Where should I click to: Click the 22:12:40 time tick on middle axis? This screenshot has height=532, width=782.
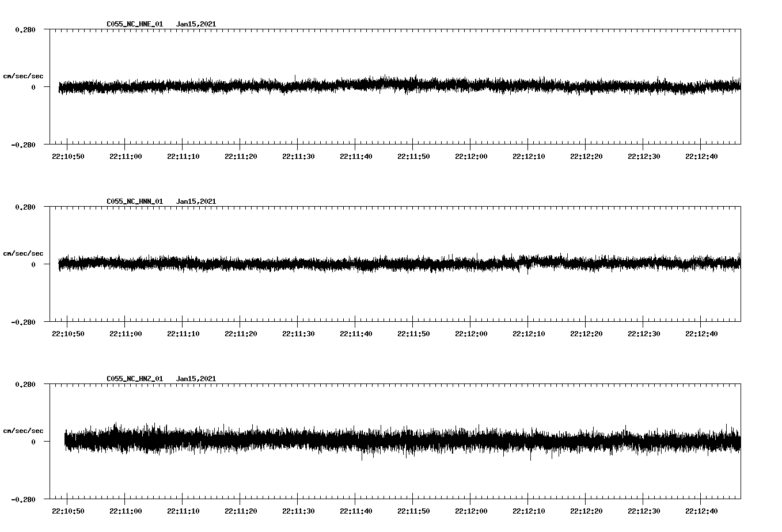click(x=701, y=332)
